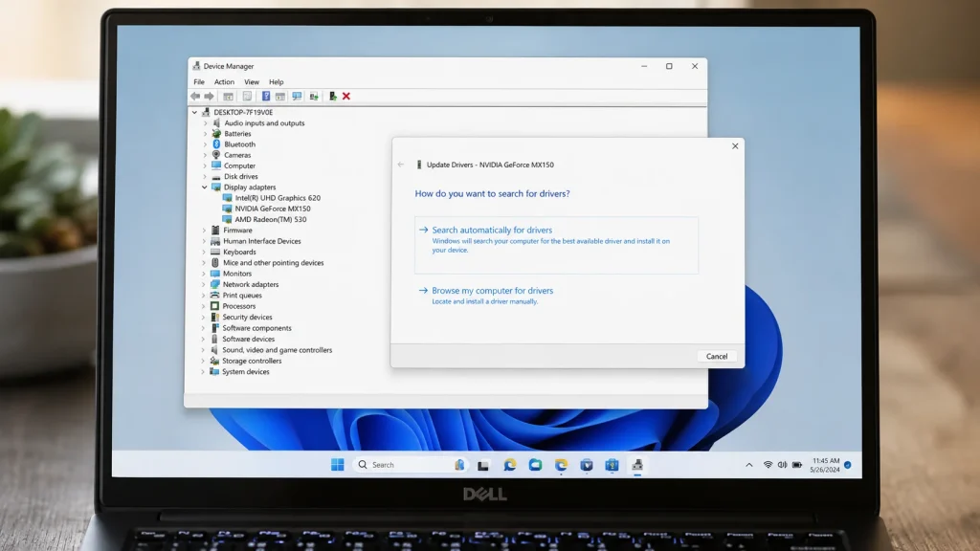Expand the Firmware category

pos(204,231)
